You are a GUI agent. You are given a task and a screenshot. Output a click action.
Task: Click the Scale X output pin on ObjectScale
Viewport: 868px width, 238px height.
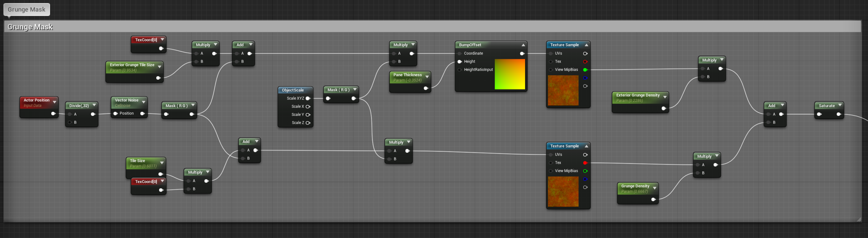308,107
